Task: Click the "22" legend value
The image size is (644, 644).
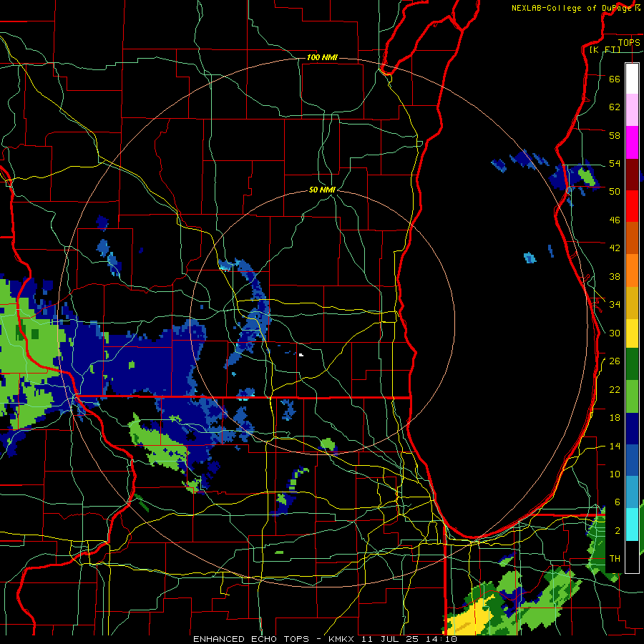Action: click(615, 390)
